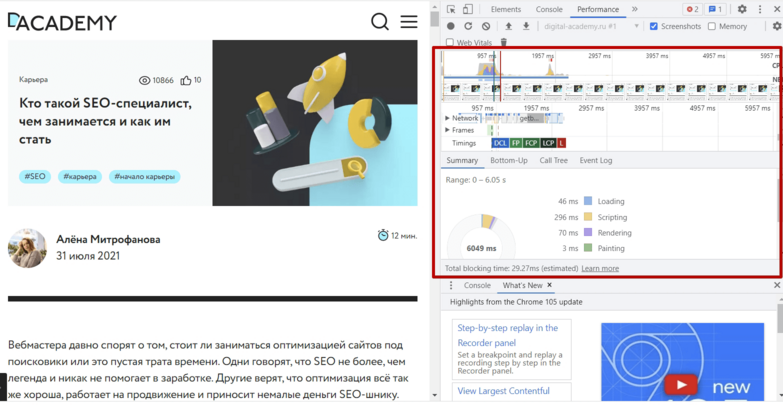This screenshot has width=783, height=405.
Task: Click the author avatar photo
Action: (27, 248)
